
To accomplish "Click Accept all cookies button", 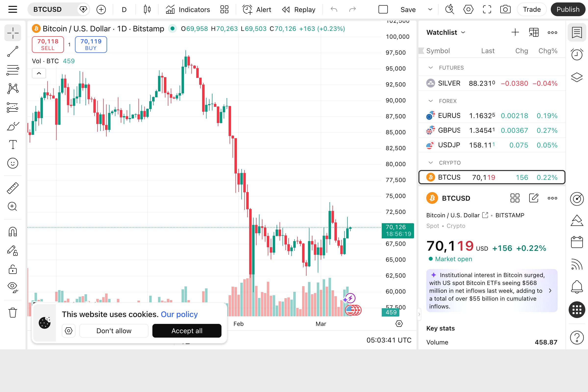I will [x=187, y=331].
